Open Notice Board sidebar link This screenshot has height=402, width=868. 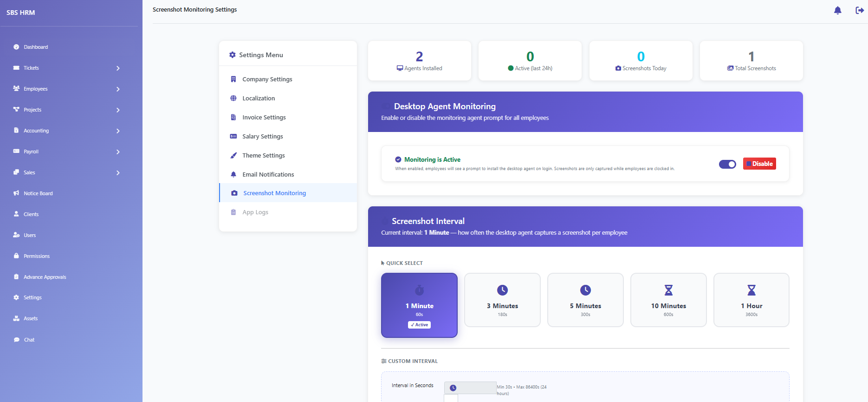click(x=38, y=193)
